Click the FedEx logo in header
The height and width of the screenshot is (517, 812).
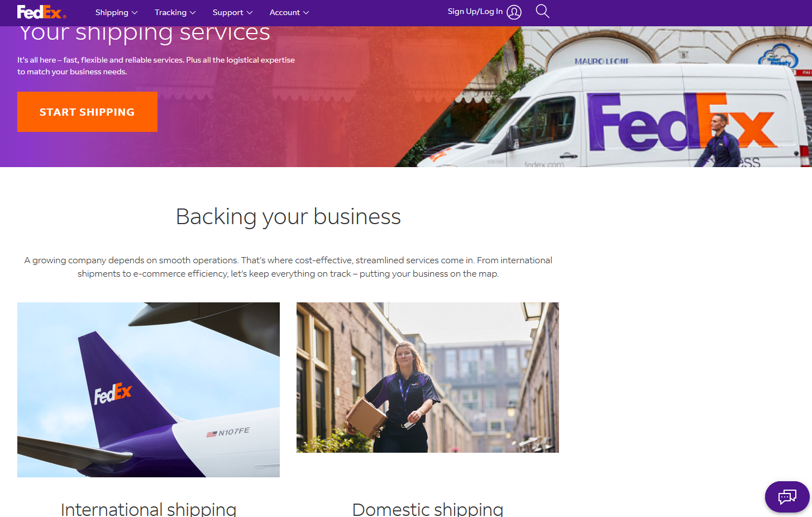pyautogui.click(x=41, y=12)
